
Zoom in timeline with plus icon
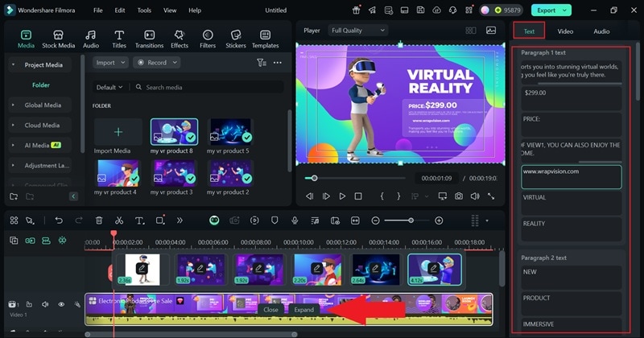[x=439, y=221]
